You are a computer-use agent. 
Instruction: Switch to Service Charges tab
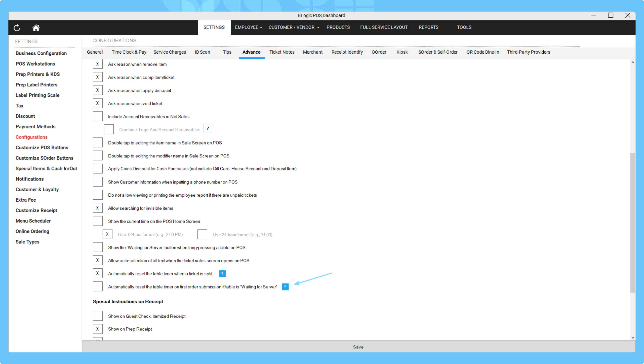[x=170, y=52]
